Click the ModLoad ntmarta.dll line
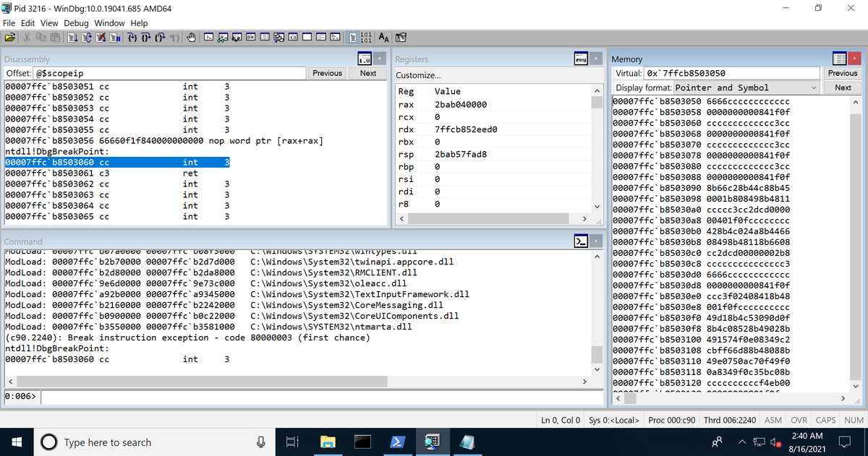 pyautogui.click(x=209, y=327)
